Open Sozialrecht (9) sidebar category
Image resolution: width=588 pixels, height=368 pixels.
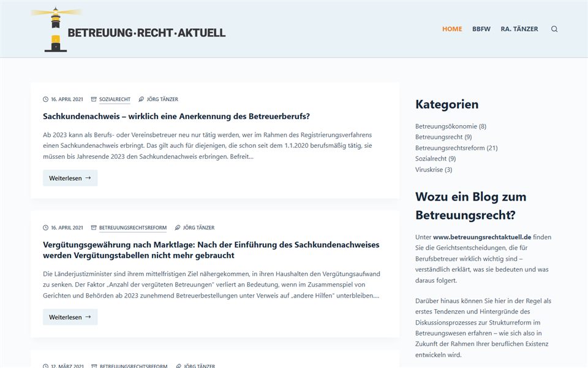pyautogui.click(x=435, y=158)
